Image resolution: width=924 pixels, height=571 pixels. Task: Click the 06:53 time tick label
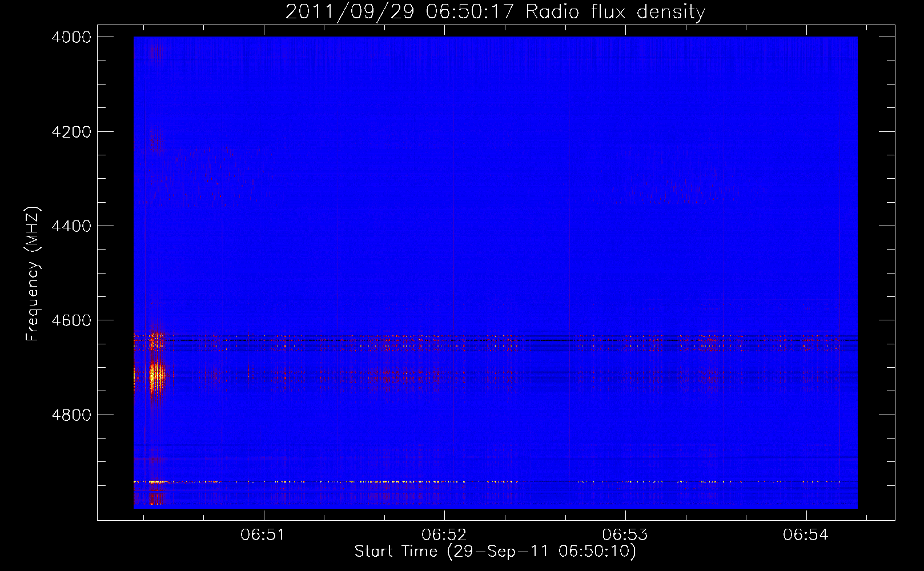[625, 534]
